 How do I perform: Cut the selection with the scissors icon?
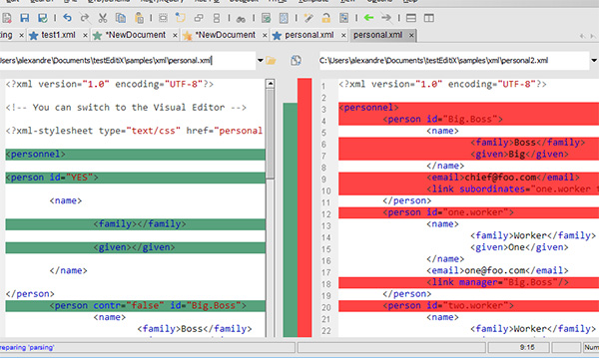pyautogui.click(x=103, y=18)
